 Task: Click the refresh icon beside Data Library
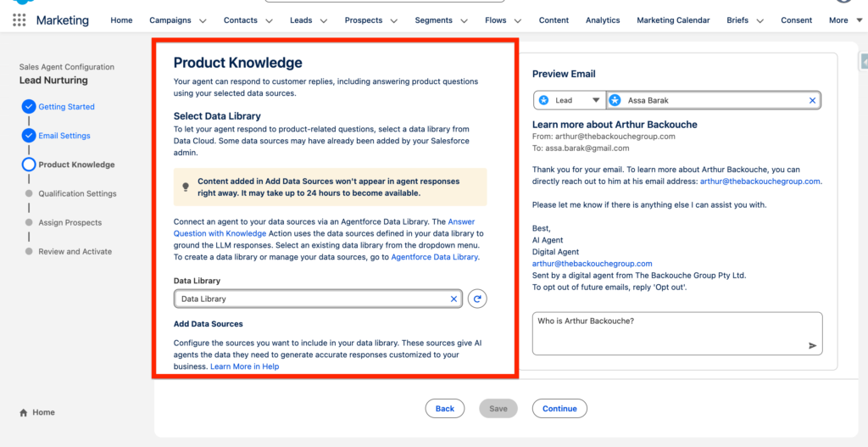(477, 299)
